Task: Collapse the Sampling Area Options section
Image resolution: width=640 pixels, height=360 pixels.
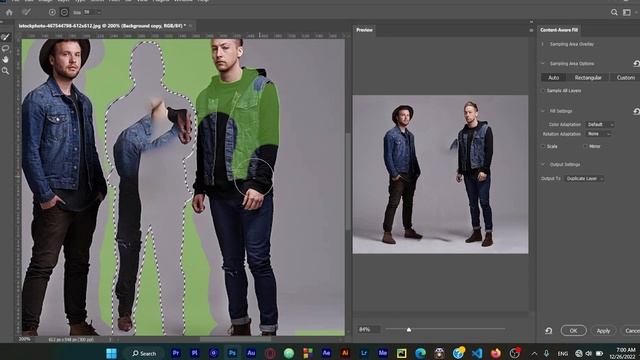Action: point(543,64)
